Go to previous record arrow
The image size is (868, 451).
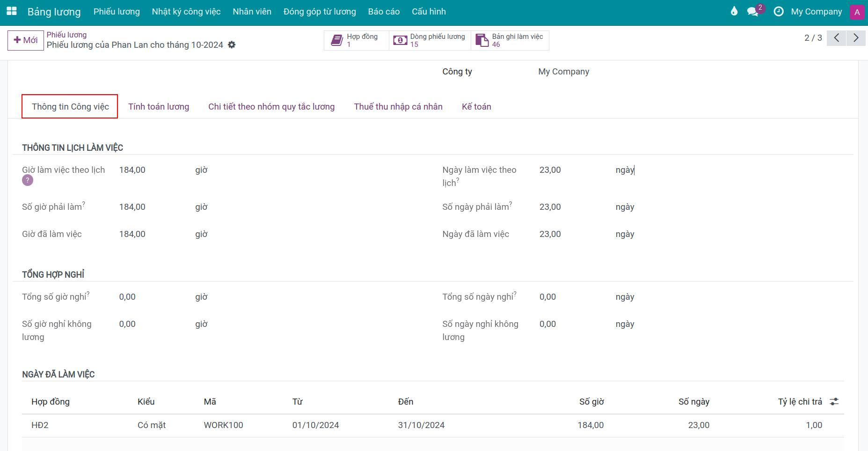click(836, 38)
